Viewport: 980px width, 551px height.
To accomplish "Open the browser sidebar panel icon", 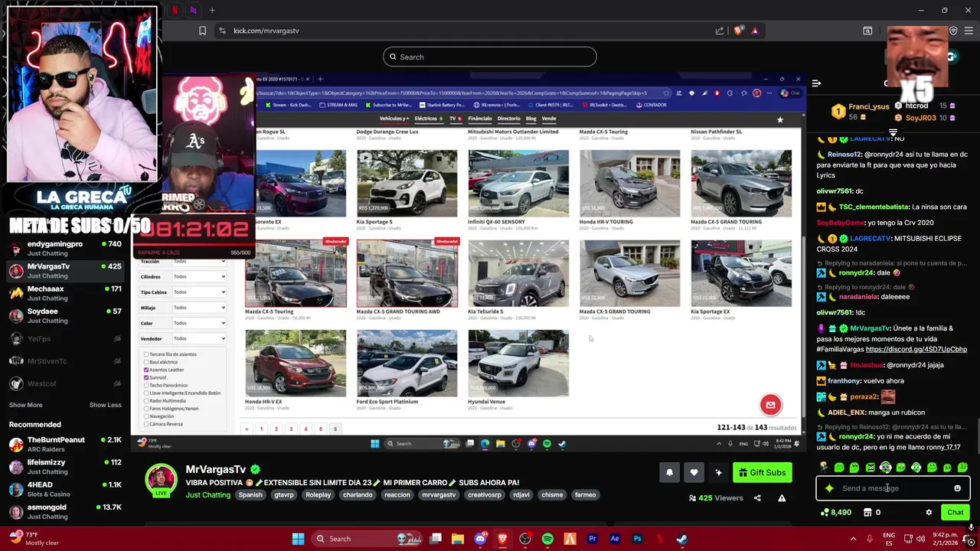I will (x=867, y=31).
